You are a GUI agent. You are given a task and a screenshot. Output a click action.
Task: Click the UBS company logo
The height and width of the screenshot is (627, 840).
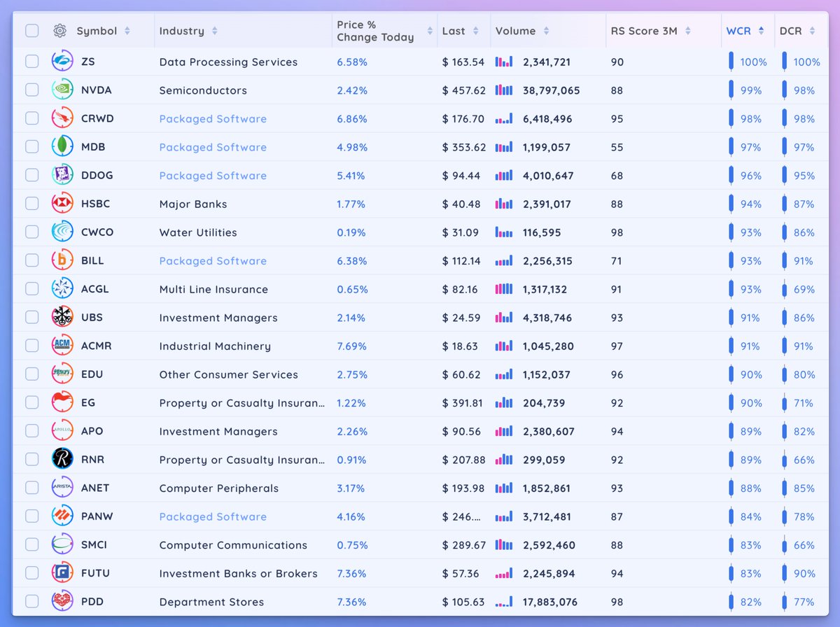62,318
